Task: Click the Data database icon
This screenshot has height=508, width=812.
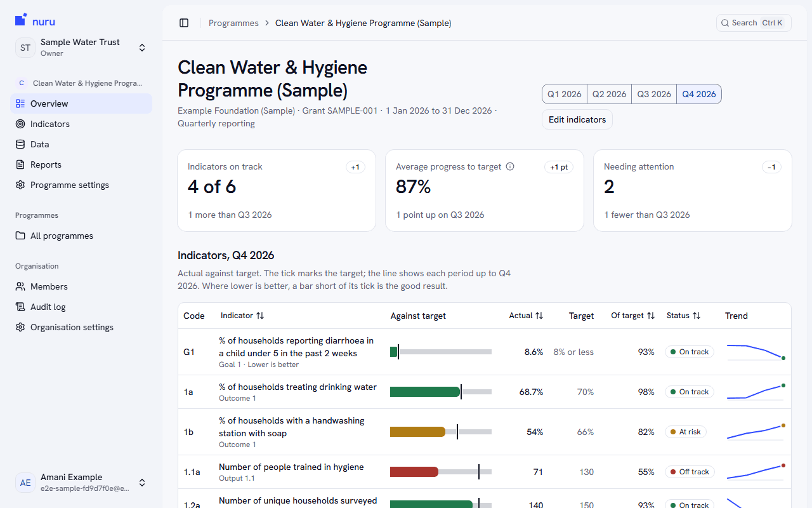Action: coord(20,144)
